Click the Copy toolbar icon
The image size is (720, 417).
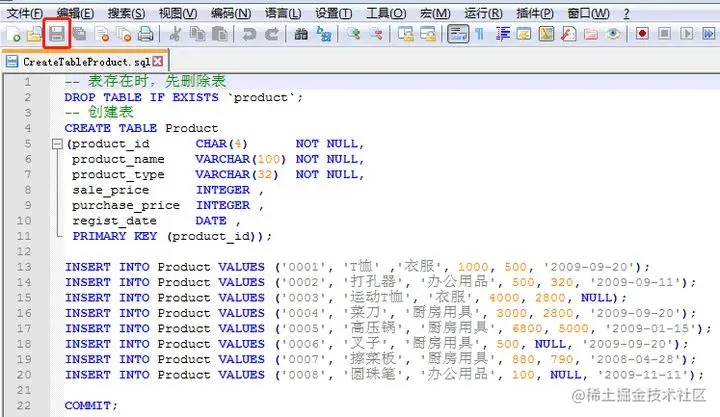click(x=197, y=34)
